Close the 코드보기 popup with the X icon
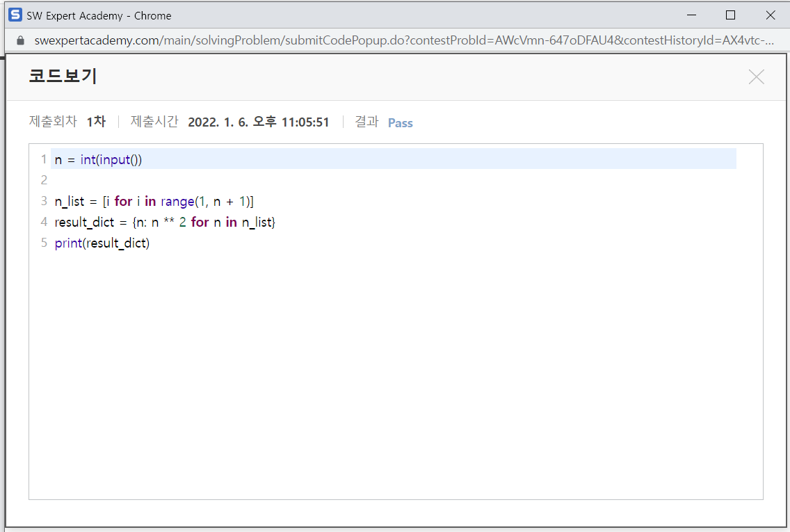 tap(756, 76)
